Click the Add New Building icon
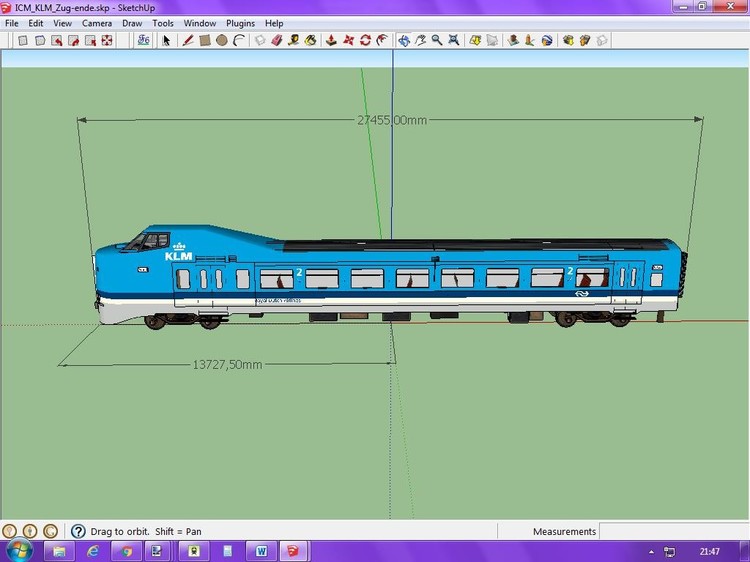 (513, 41)
